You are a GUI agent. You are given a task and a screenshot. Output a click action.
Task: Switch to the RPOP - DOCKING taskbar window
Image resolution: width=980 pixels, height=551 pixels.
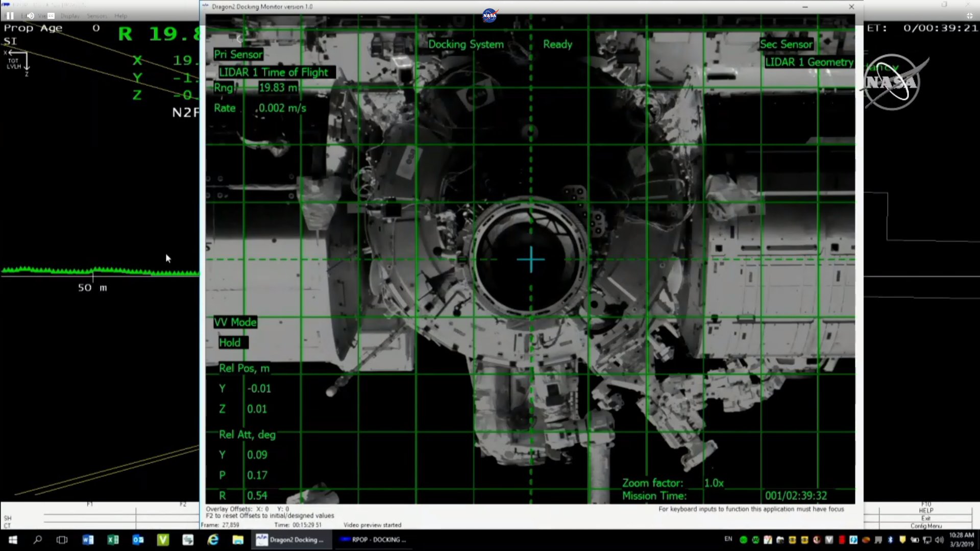tap(374, 540)
